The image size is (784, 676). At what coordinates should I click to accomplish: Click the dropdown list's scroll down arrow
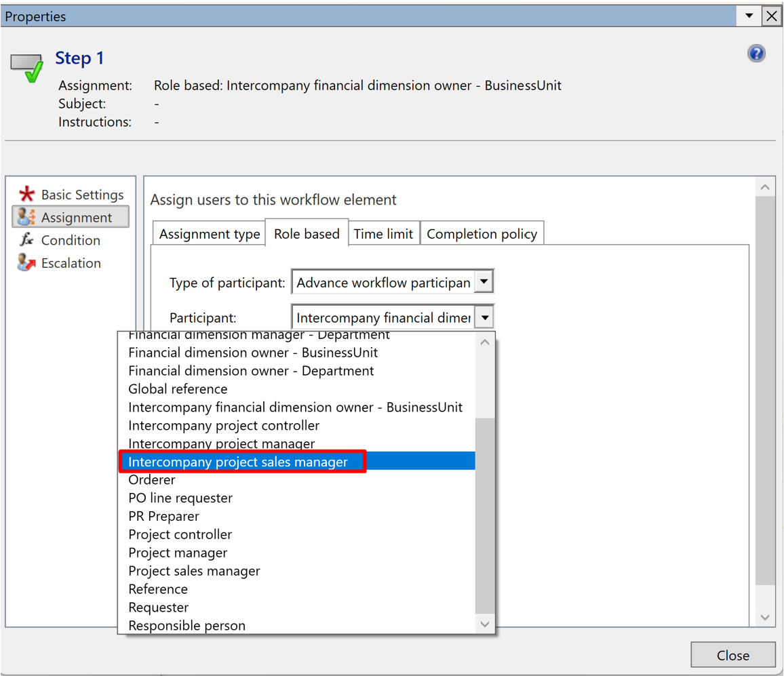(485, 624)
